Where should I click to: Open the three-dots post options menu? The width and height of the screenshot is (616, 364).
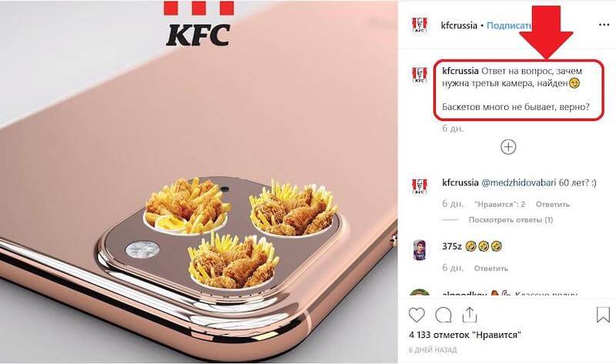604,25
